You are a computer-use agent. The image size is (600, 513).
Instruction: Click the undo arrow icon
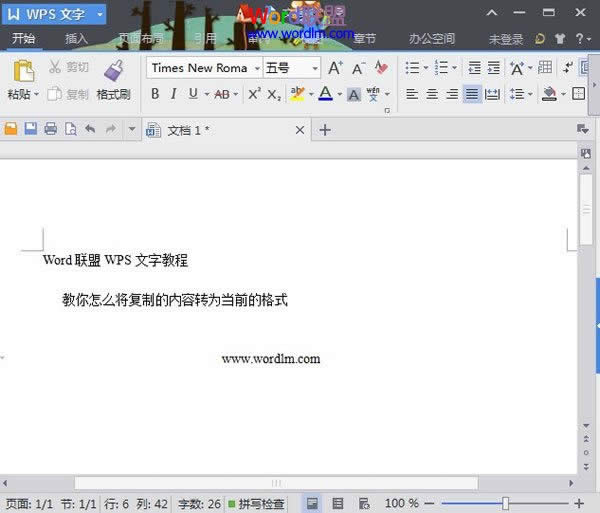[90, 130]
